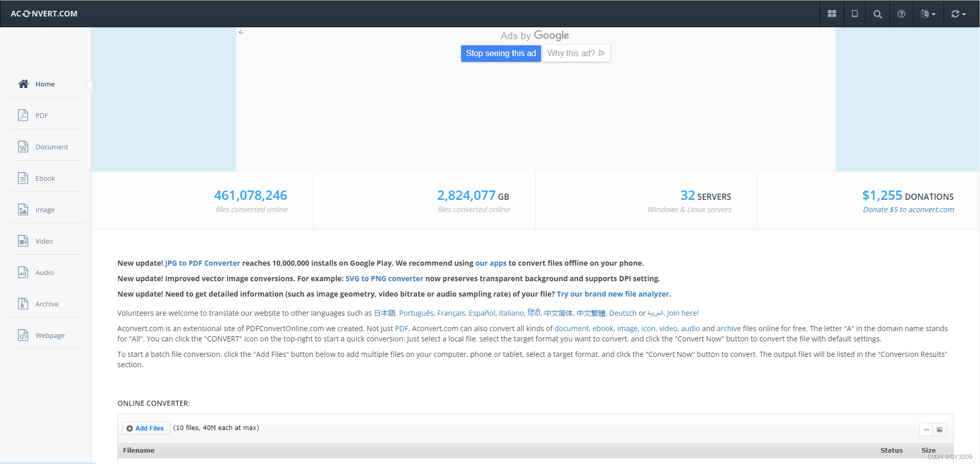
Task: Click the $1,255 DONATIONS figure
Action: click(908, 196)
